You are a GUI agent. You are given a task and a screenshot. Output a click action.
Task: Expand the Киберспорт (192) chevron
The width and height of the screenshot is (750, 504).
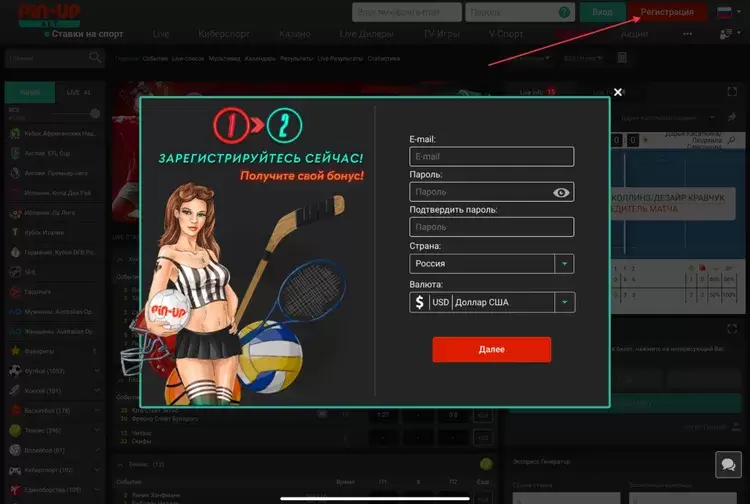coord(97,470)
